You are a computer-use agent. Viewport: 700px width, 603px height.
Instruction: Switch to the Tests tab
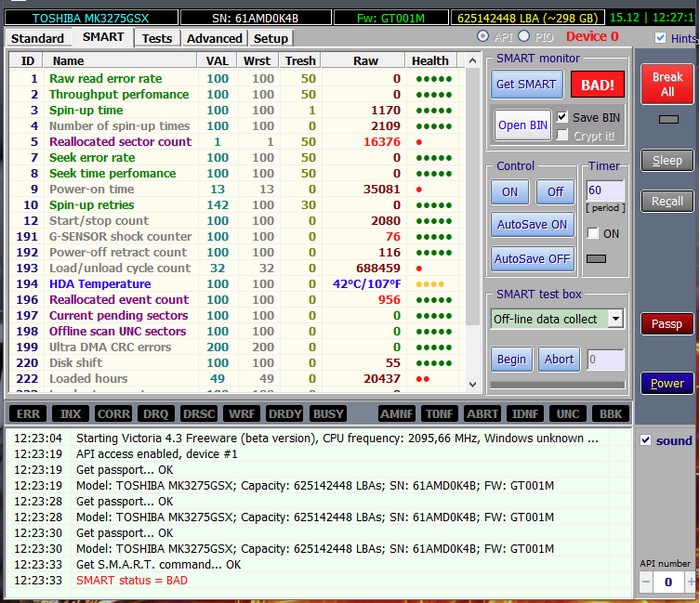[156, 38]
